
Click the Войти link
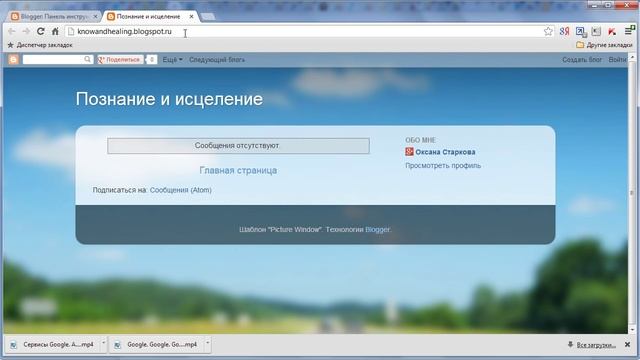point(617,60)
